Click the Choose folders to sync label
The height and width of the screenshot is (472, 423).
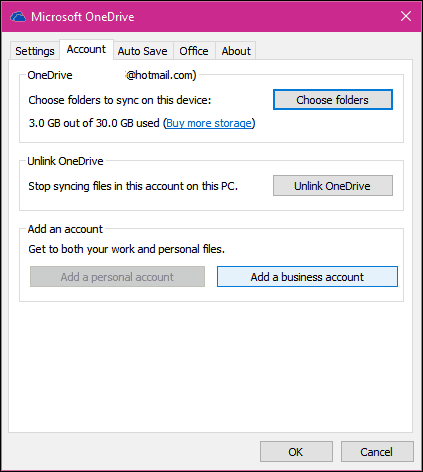120,100
